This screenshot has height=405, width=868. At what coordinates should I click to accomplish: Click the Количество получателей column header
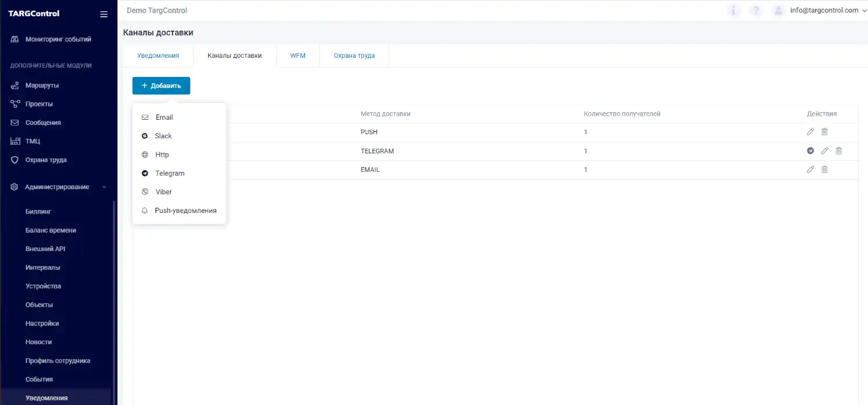coord(622,114)
